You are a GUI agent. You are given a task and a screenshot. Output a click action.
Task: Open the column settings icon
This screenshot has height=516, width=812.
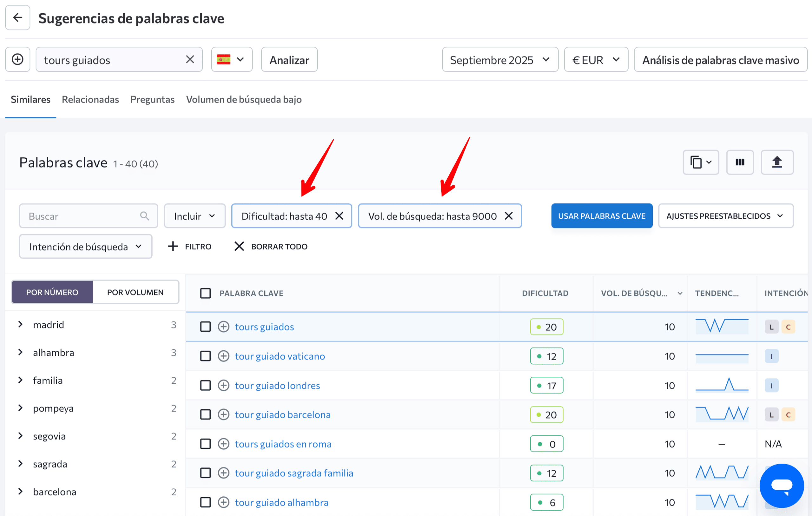pos(740,162)
